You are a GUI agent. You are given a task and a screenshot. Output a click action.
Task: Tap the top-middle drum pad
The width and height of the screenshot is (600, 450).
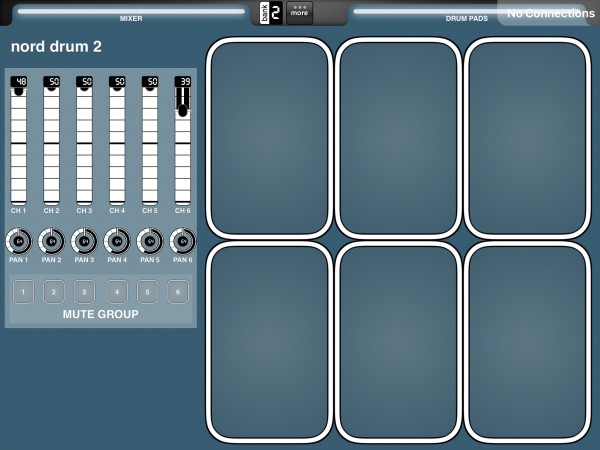tap(398, 138)
